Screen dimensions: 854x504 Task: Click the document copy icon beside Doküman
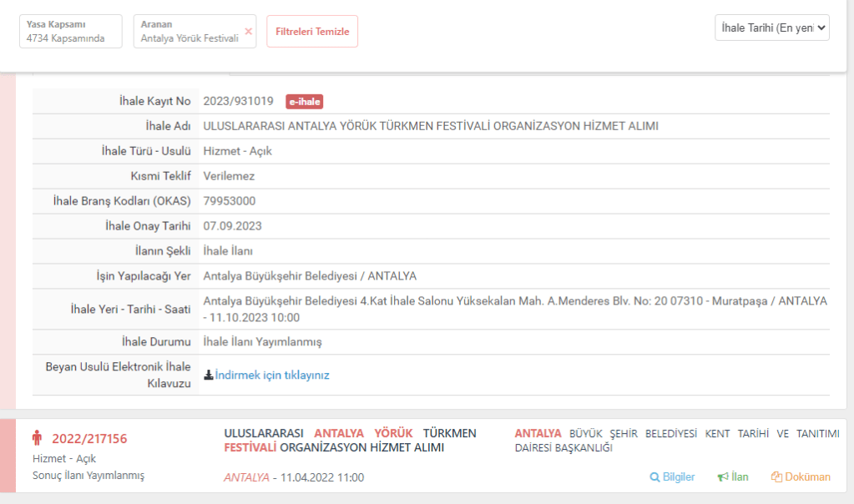click(776, 477)
